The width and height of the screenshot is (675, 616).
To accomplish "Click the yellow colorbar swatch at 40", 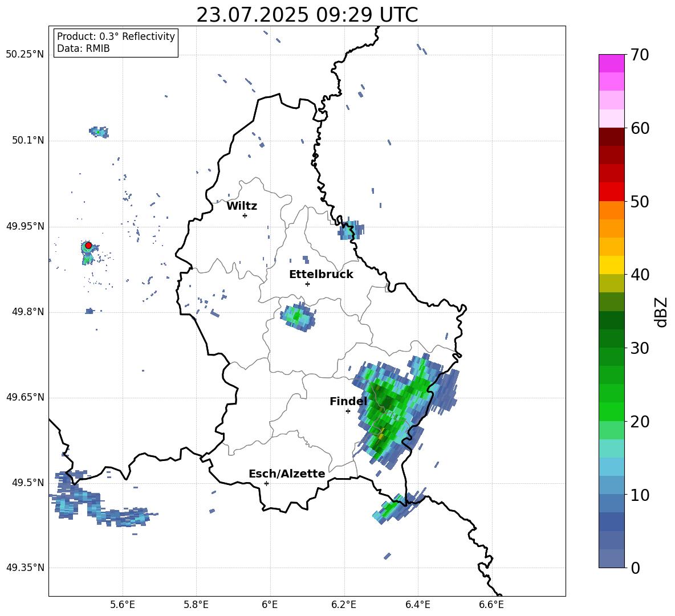I will 611,265.
